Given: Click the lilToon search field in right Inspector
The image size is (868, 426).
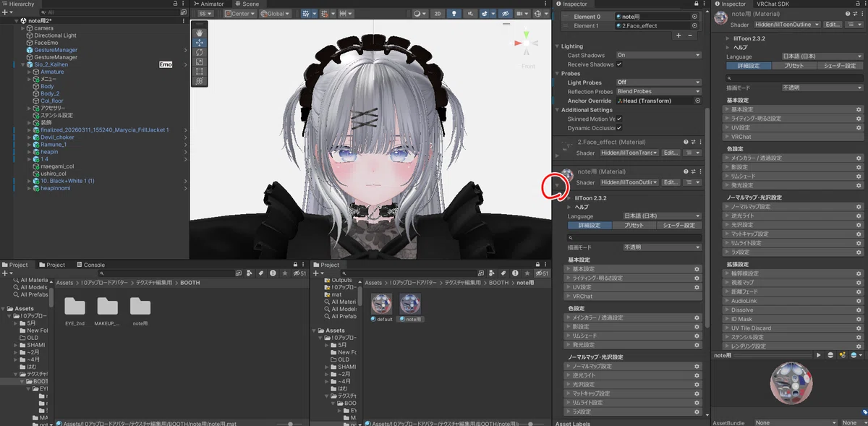Looking at the screenshot, I should pyautogui.click(x=794, y=77).
